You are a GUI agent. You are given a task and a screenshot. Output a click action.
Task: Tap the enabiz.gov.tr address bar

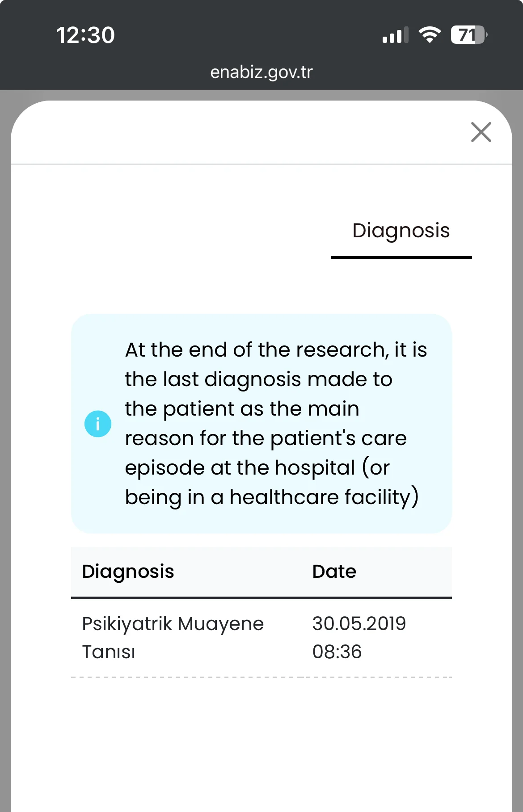[x=261, y=72]
